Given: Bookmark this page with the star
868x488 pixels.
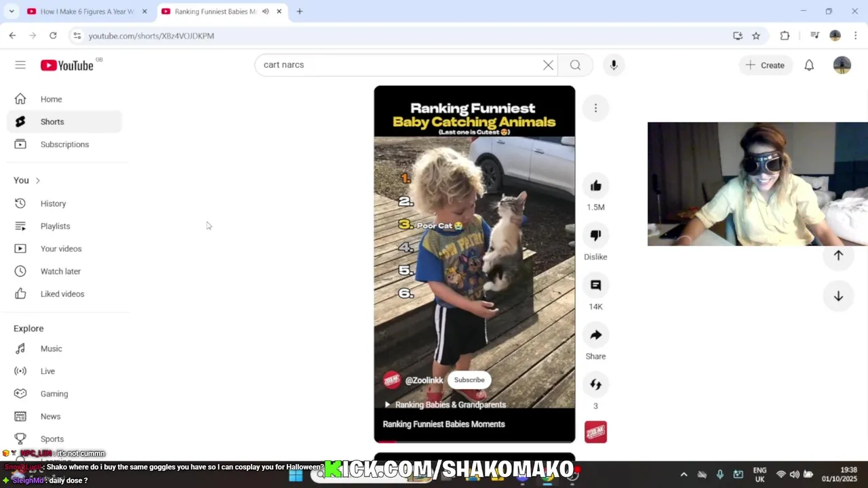Looking at the screenshot, I should click(x=756, y=35).
